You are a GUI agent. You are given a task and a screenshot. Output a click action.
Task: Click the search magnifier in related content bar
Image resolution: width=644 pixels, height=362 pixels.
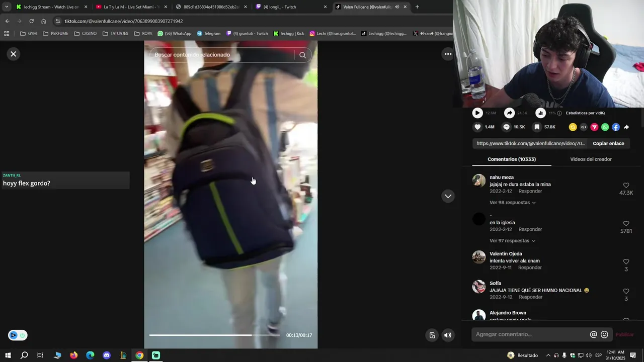[302, 55]
